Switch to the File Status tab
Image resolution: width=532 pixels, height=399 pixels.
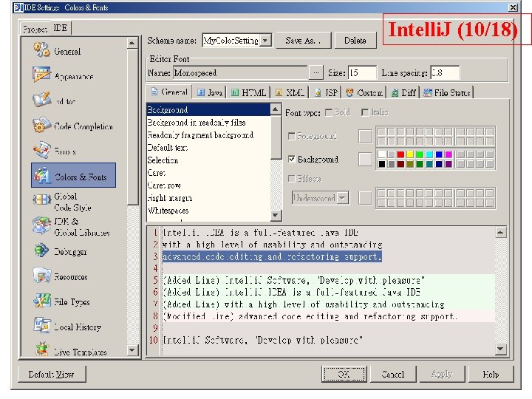(x=447, y=92)
